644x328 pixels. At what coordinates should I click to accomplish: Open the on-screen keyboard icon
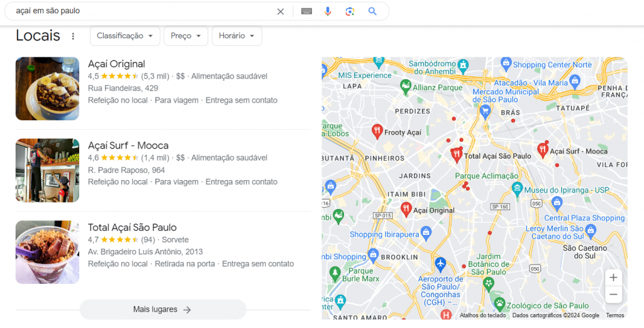[306, 11]
